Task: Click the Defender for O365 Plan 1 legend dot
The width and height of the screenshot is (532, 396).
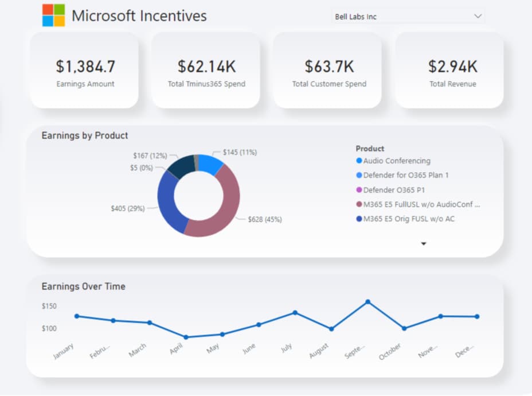Action: (359, 175)
